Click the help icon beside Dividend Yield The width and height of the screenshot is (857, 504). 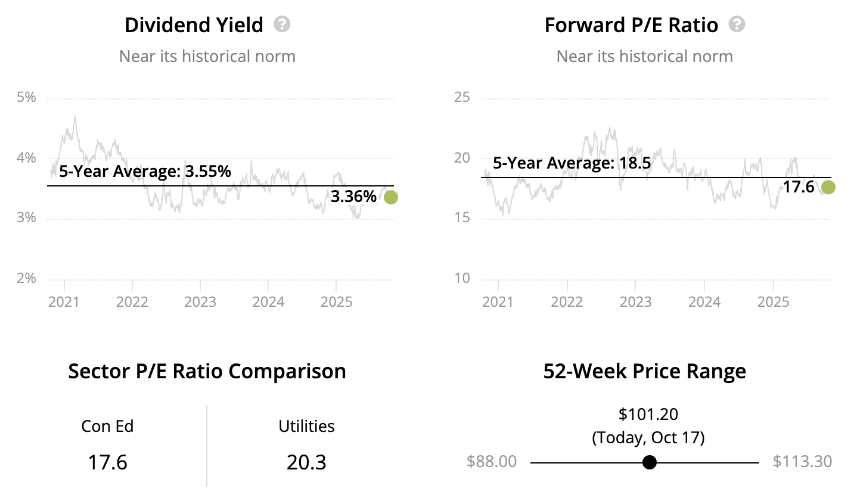[x=282, y=24]
